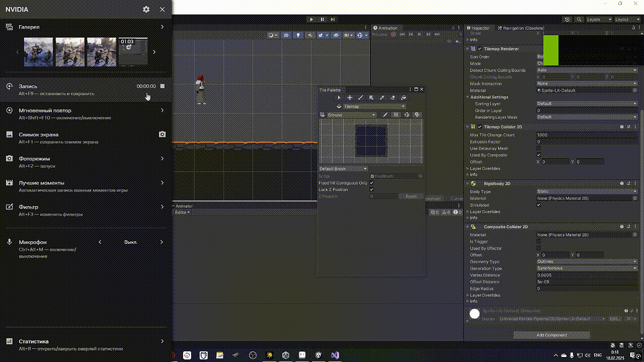644x362 pixels.
Task: Select the Paint Brush tool in Tile Palette
Action: tap(361, 97)
